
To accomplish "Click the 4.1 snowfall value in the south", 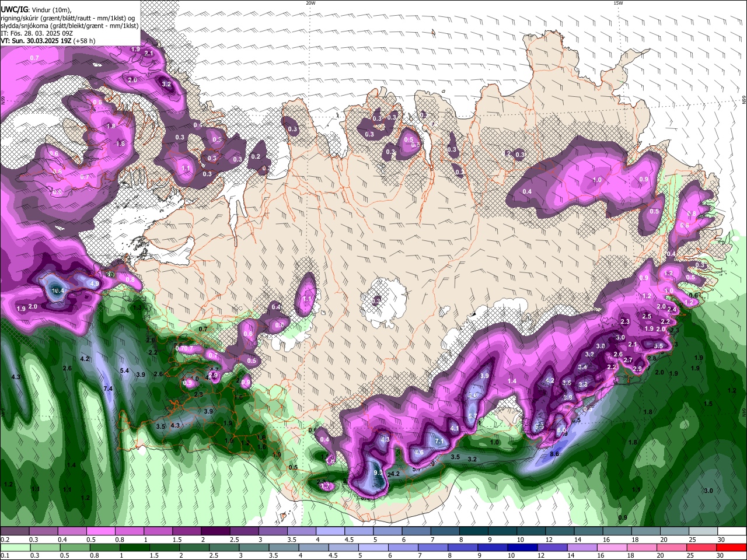I will 455,429.
